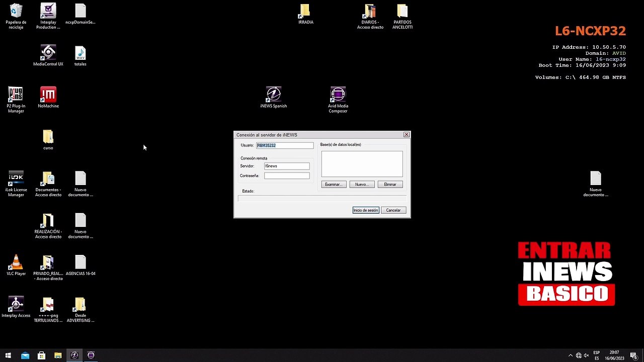Select the MediaCentral UX desktop shortcut

(48, 55)
